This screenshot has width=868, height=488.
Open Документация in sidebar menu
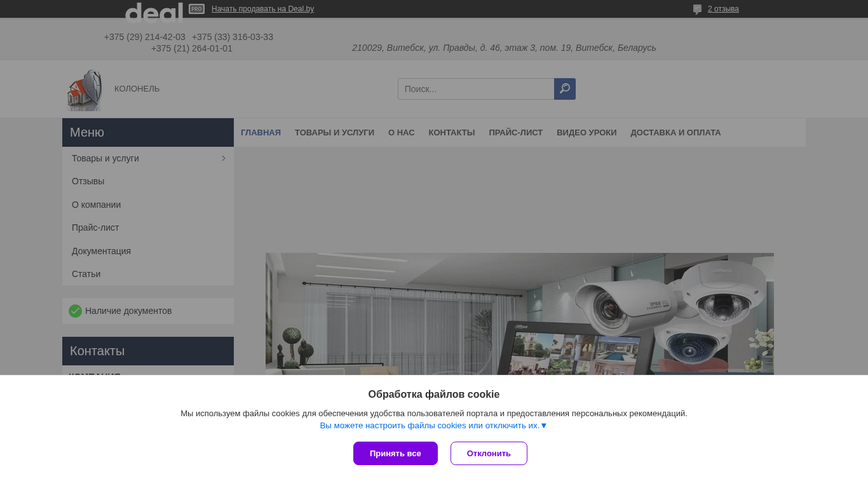coord(102,251)
